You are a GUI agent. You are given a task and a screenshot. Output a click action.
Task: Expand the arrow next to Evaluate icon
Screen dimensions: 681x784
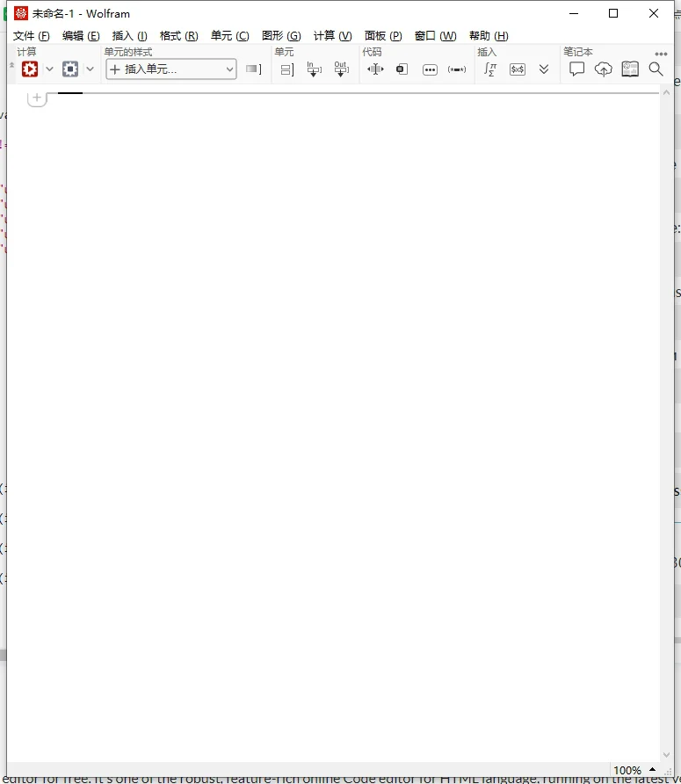pyautogui.click(x=49, y=69)
